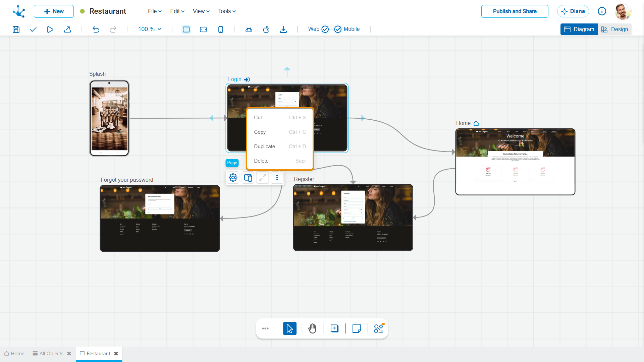Activate the hand pan tool
The image size is (644, 362).
(312, 328)
